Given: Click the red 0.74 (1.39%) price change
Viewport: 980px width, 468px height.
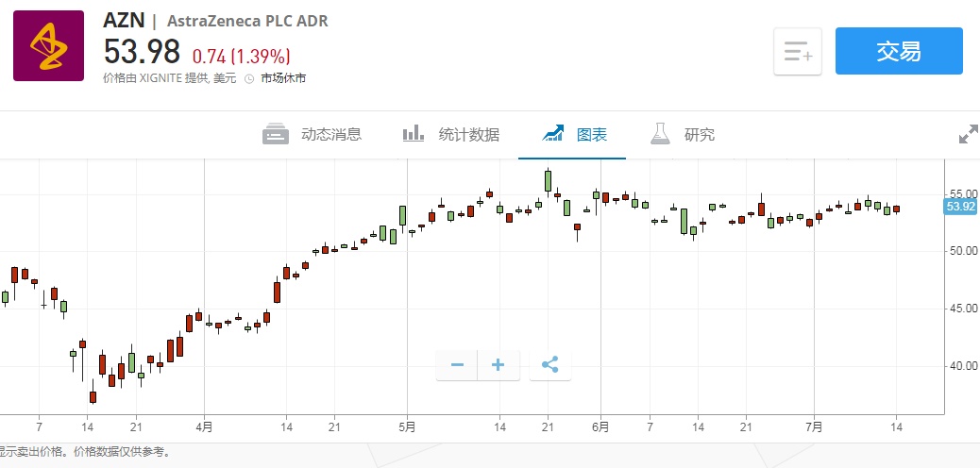Looking at the screenshot, I should click(x=241, y=56).
